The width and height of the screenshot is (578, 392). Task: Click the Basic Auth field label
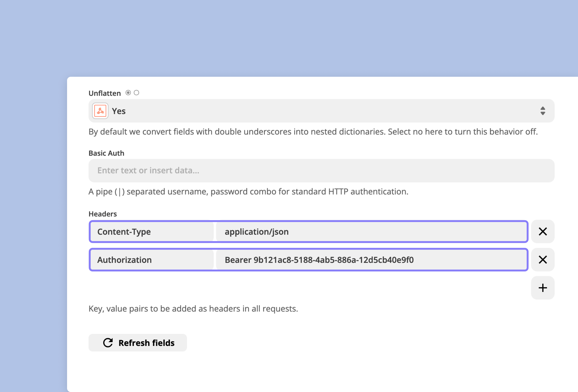(x=106, y=153)
